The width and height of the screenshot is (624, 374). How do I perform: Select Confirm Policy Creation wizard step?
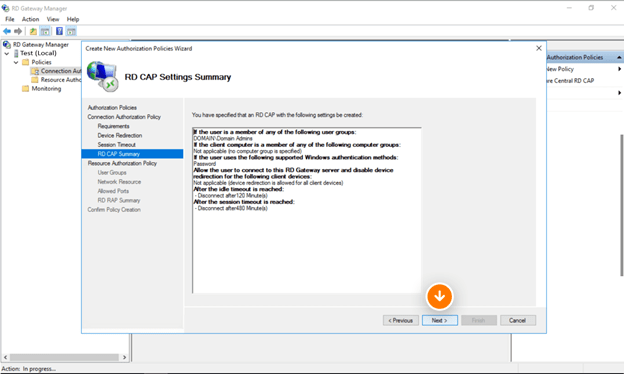click(x=114, y=210)
